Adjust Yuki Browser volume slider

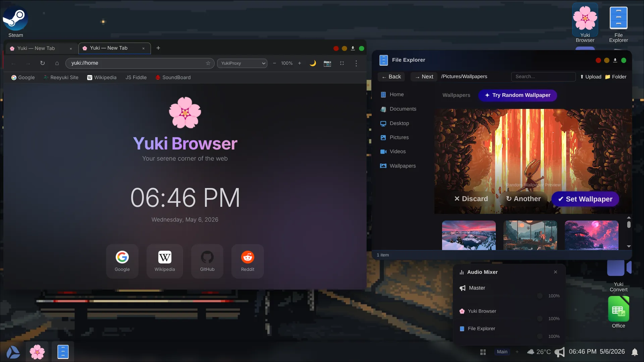click(501, 319)
